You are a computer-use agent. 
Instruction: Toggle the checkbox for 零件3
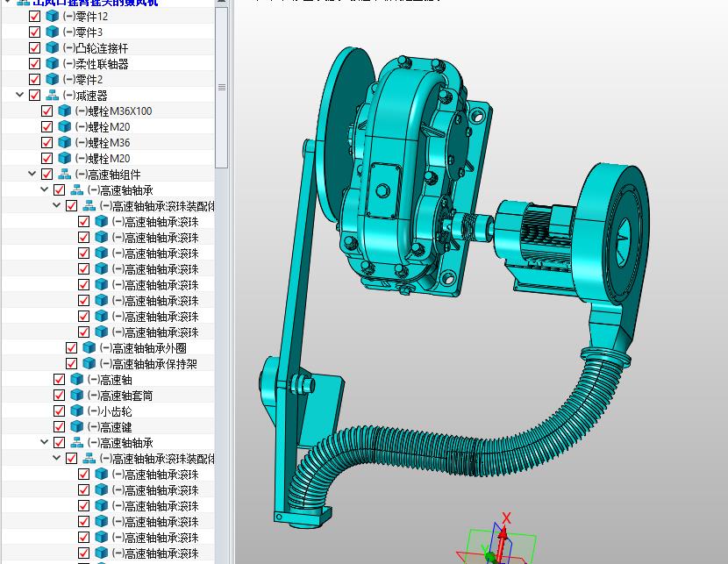point(34,32)
